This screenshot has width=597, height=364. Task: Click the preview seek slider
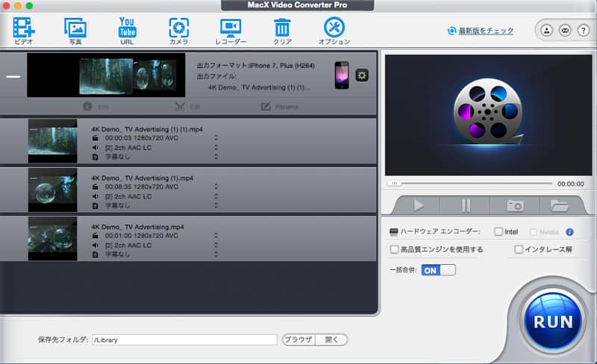pos(470,183)
